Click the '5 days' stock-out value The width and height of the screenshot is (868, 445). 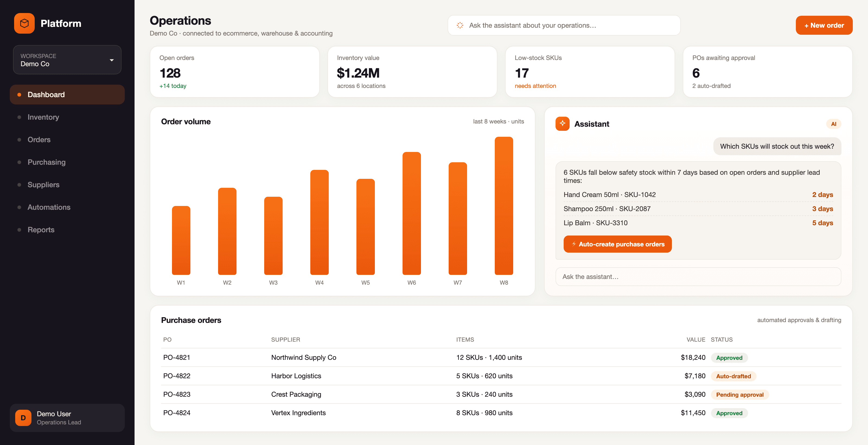[822, 223]
